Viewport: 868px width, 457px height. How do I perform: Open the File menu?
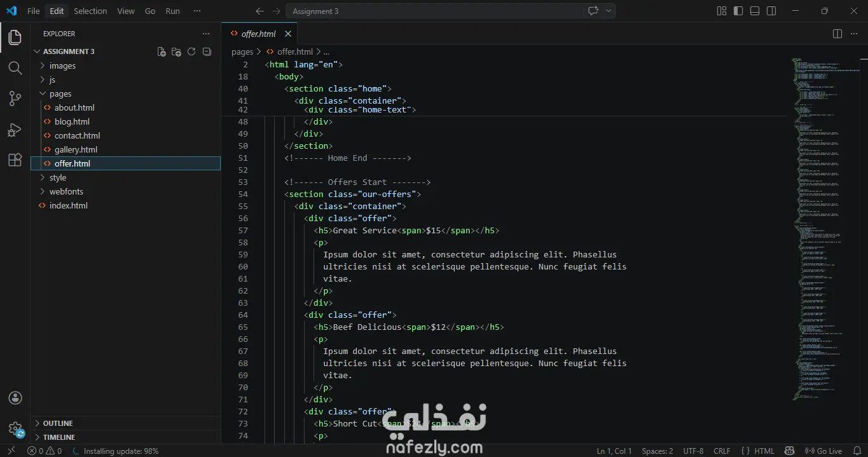(x=33, y=11)
